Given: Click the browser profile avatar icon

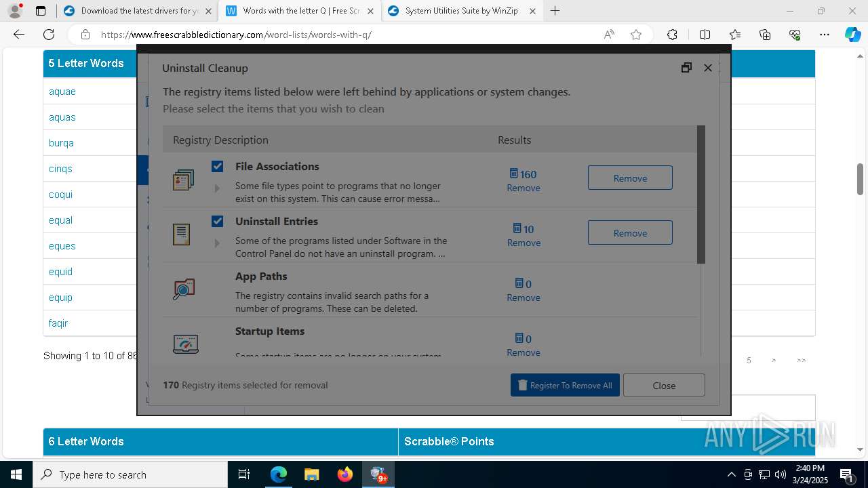Looking at the screenshot, I should click(x=15, y=11).
